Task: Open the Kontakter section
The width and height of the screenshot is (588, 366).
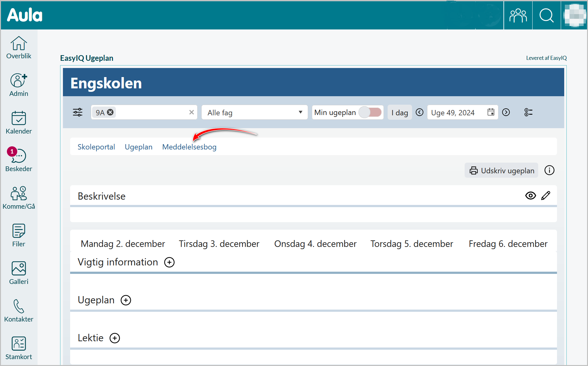Action: 19,311
